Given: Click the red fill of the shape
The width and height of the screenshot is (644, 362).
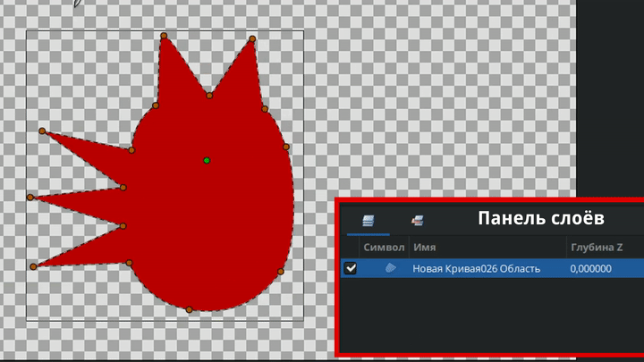Looking at the screenshot, I should [215, 223].
